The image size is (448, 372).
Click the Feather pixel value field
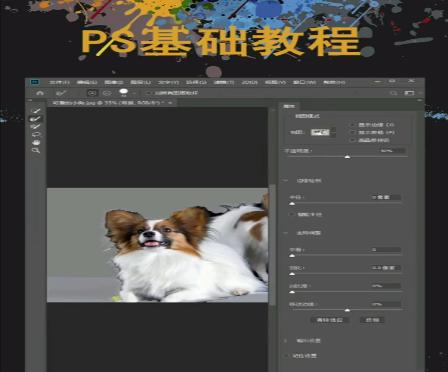coord(386,268)
